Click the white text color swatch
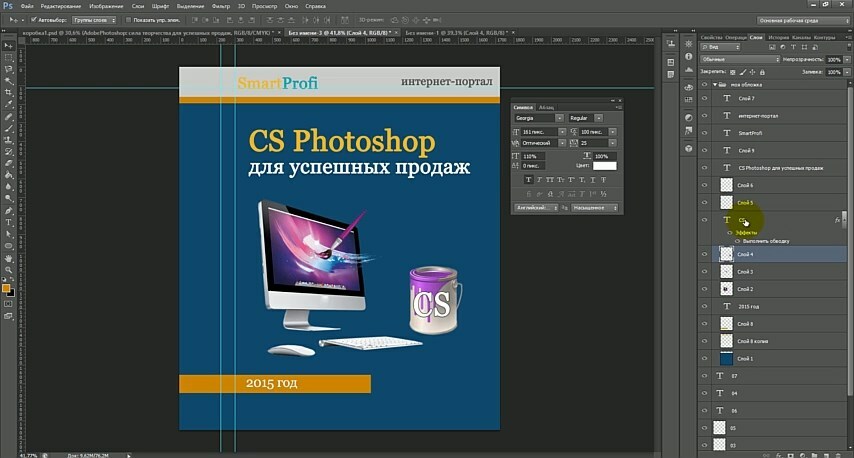This screenshot has height=458, width=854. pos(604,166)
